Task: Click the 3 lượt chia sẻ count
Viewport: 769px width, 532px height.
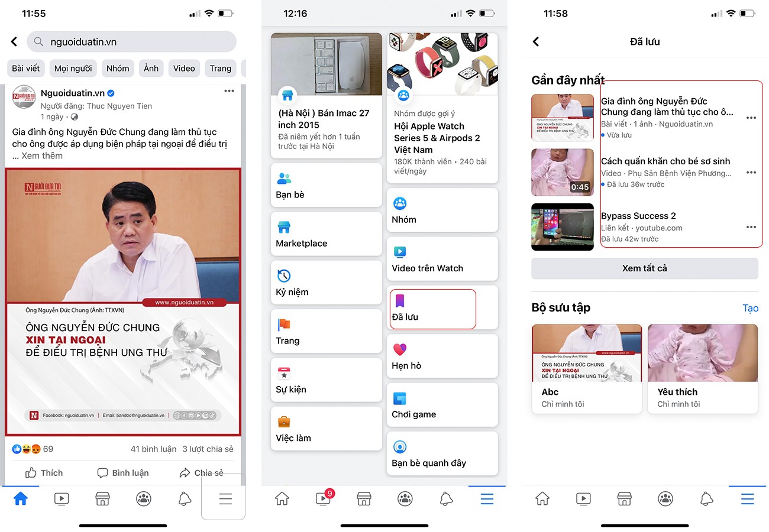Action: point(208,449)
